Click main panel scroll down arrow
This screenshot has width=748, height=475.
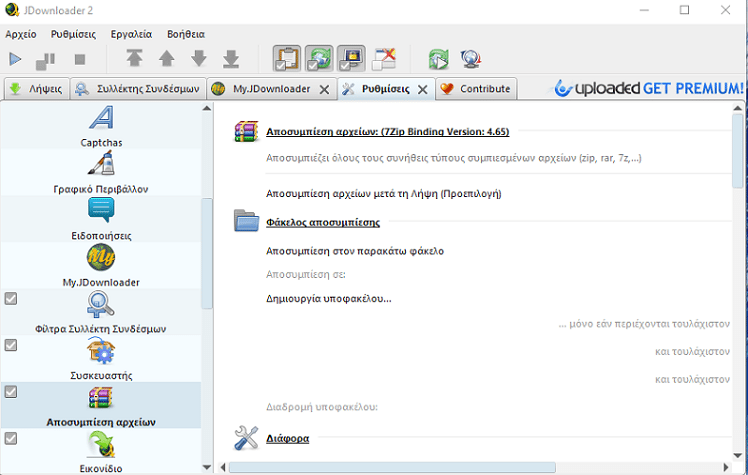coord(738,455)
